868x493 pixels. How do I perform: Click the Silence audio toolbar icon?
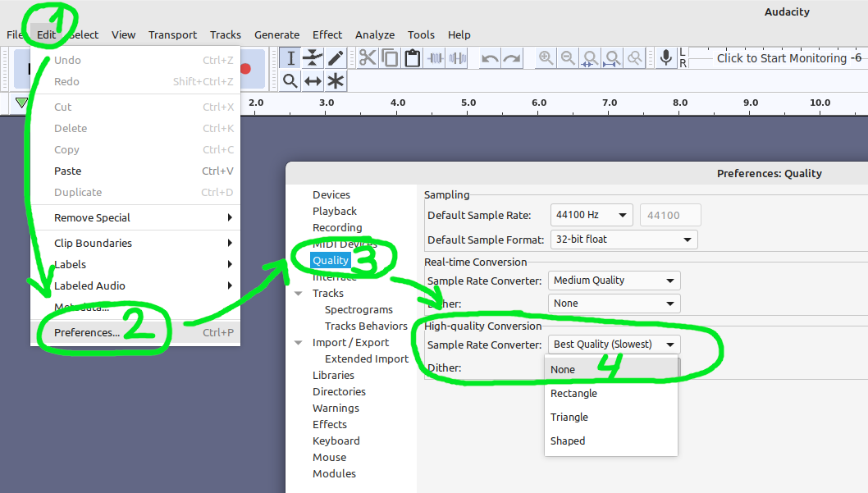457,58
